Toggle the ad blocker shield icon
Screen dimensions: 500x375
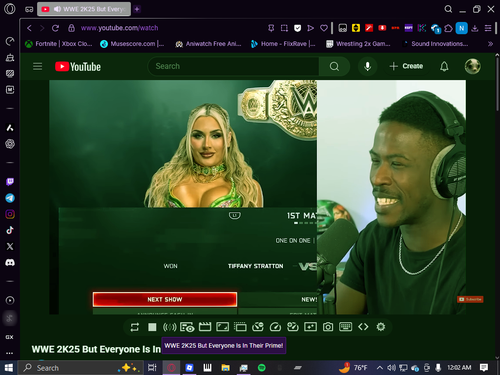coord(297,28)
